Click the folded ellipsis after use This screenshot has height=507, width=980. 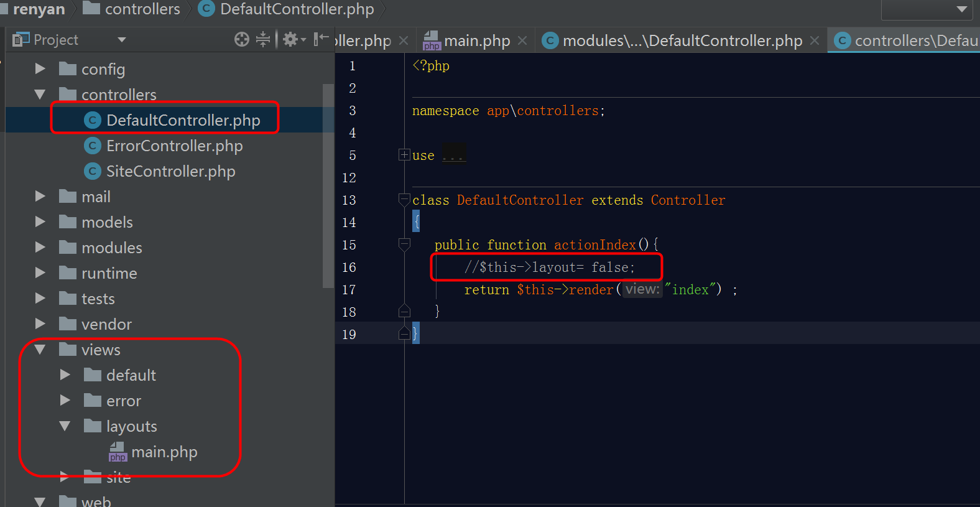click(x=453, y=155)
